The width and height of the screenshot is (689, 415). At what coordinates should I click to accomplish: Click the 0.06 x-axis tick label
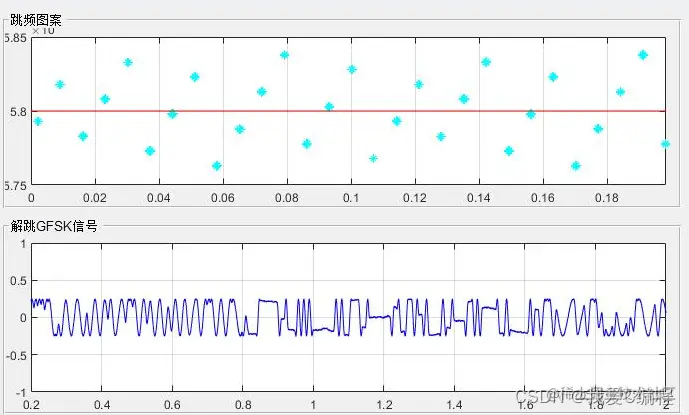click(x=223, y=198)
